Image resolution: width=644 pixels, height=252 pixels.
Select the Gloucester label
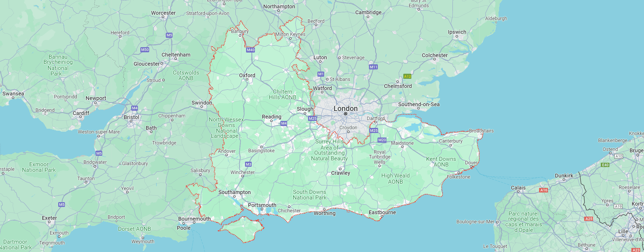tap(147, 64)
